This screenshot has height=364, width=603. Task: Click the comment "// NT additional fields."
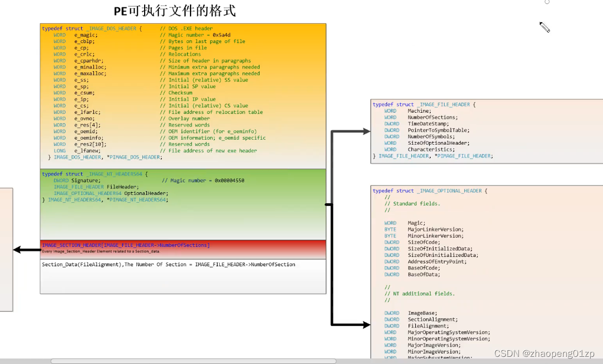pos(420,294)
